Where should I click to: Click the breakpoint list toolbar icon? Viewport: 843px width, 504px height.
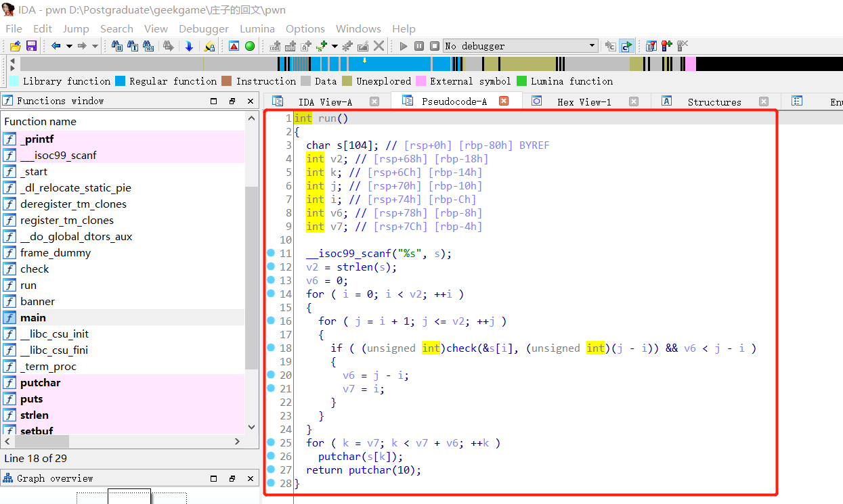651,46
